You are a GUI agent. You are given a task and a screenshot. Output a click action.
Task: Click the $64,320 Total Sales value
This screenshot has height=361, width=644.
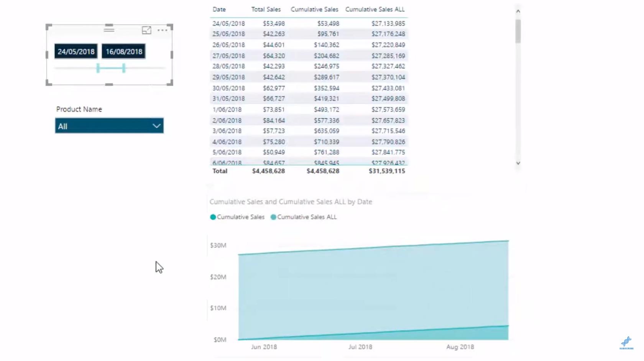click(274, 56)
